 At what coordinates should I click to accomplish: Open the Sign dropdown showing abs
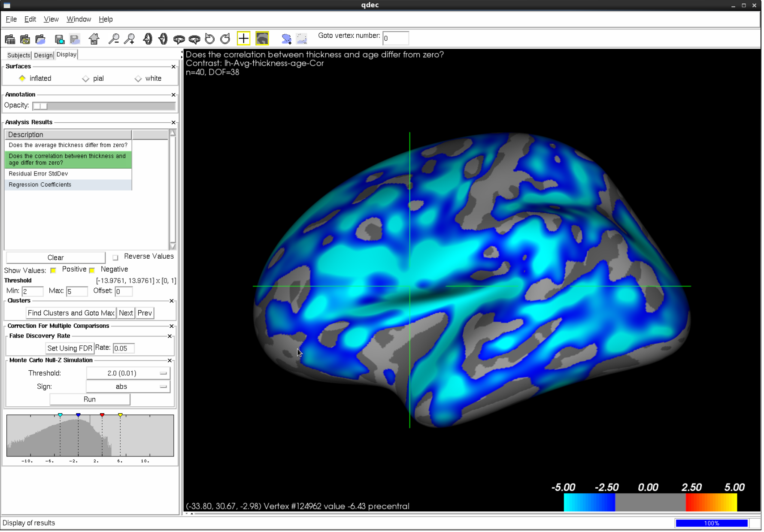(x=127, y=386)
